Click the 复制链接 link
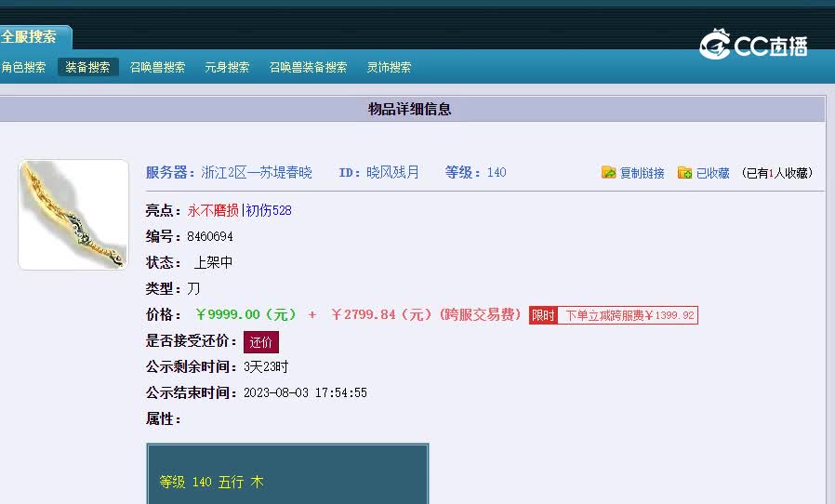Image resolution: width=835 pixels, height=504 pixels. (x=642, y=173)
